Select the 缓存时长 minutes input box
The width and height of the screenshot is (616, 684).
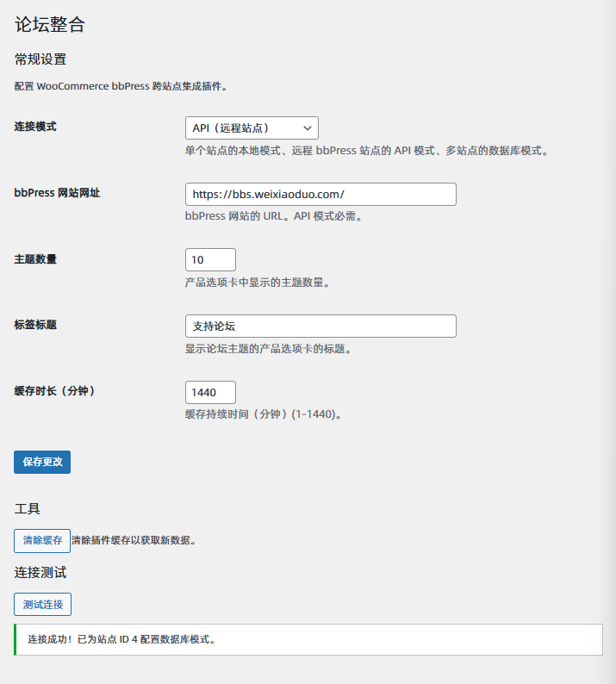210,392
